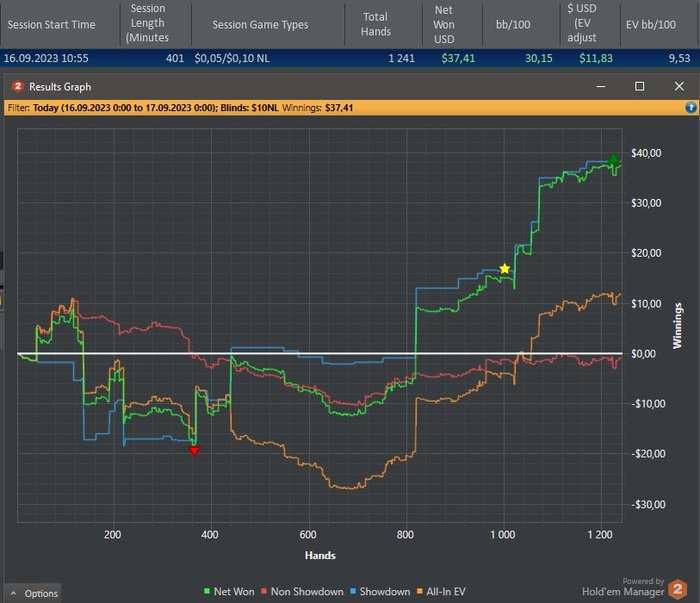700x603 pixels.
Task: Click the yellow star marker on the graph
Action: click(x=504, y=269)
